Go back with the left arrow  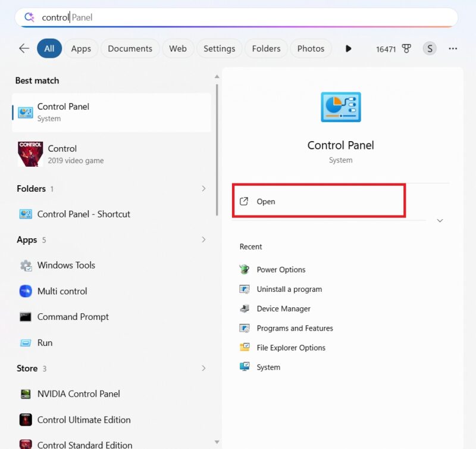pyautogui.click(x=24, y=48)
